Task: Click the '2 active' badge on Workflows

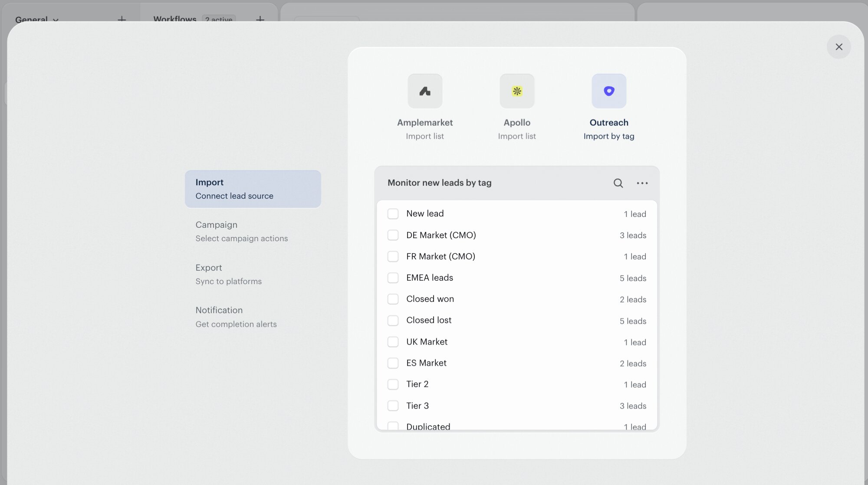Action: (219, 19)
